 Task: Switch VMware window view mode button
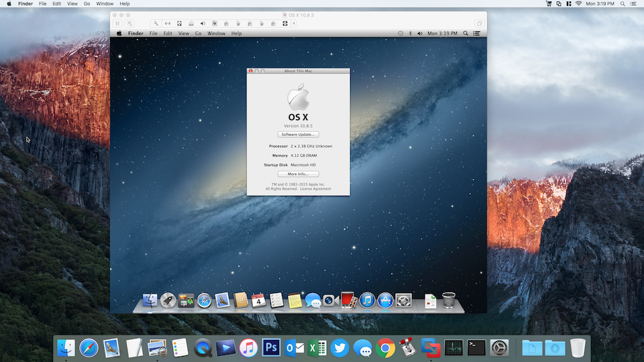click(x=479, y=24)
